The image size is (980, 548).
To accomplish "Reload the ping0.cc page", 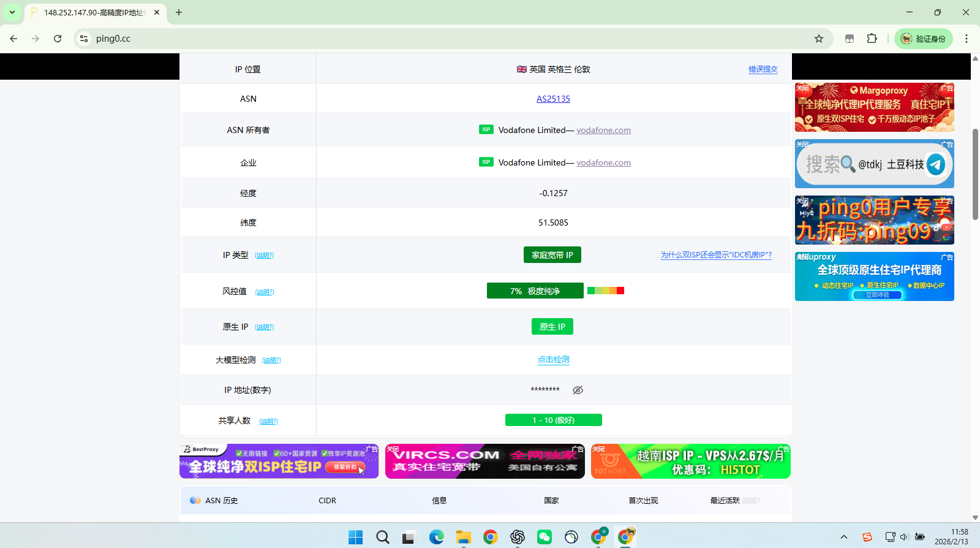I will [58, 39].
